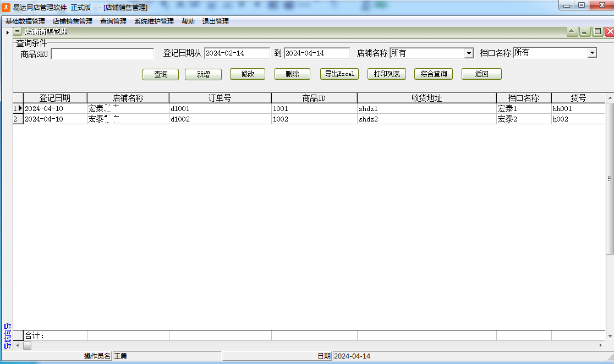Image resolution: width=614 pixels, height=364 pixels.
Task: Open 查询管理 menu
Action: tap(113, 21)
